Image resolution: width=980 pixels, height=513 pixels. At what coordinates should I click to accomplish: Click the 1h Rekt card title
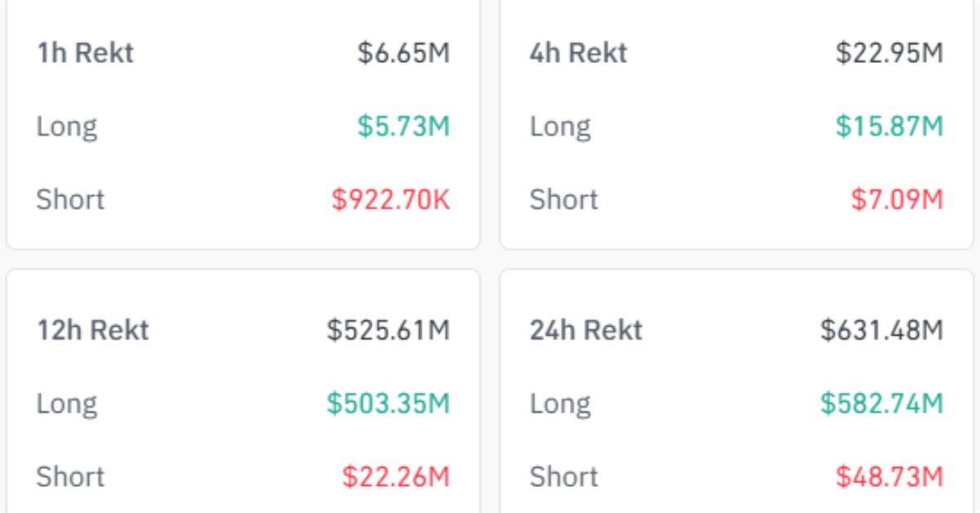pos(85,54)
